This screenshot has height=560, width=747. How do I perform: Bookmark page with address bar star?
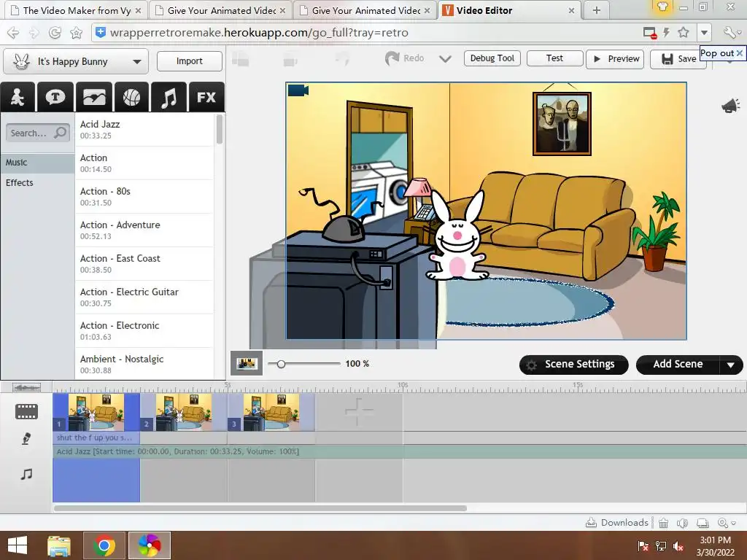683,32
